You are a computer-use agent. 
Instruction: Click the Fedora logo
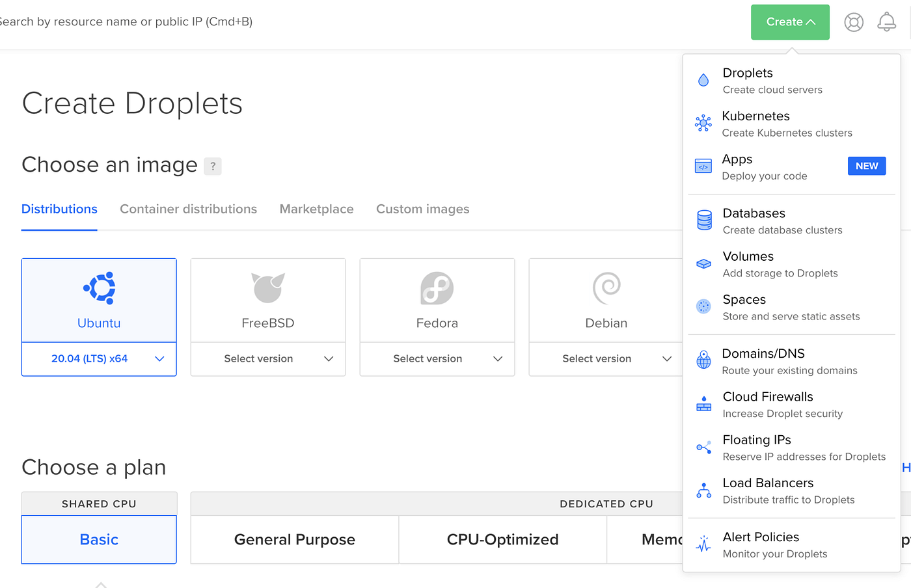click(437, 288)
